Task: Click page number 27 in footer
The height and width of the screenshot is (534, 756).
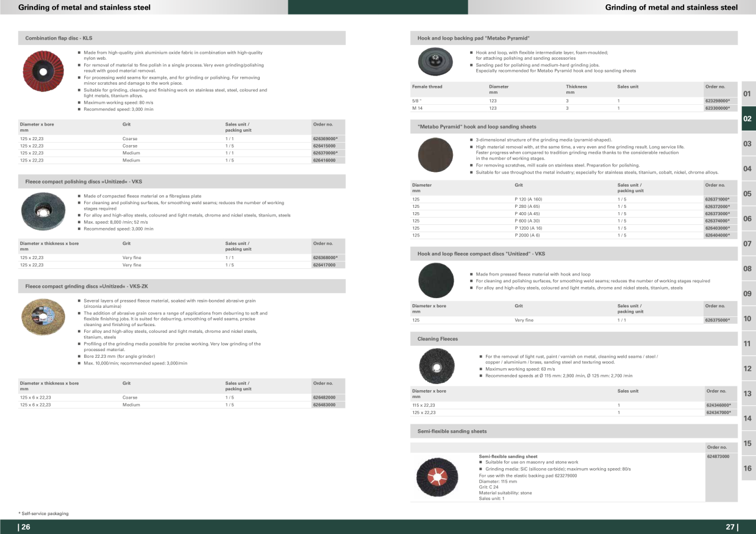Action: coord(732,527)
